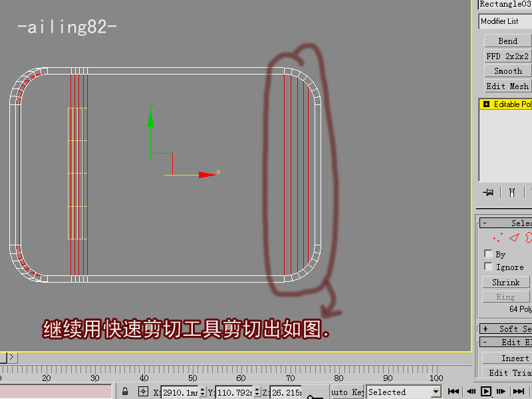Screen dimensions: 532x399
Task: Click the Show End Result toggle icon
Action: click(x=511, y=192)
